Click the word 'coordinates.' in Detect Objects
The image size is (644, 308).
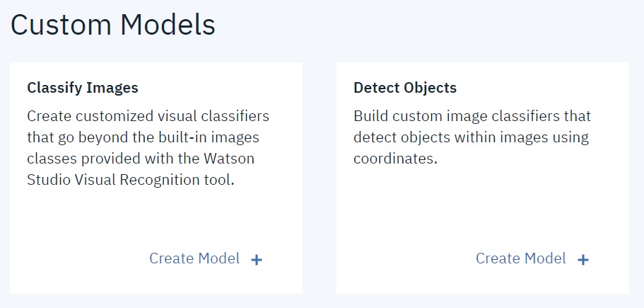tap(395, 158)
